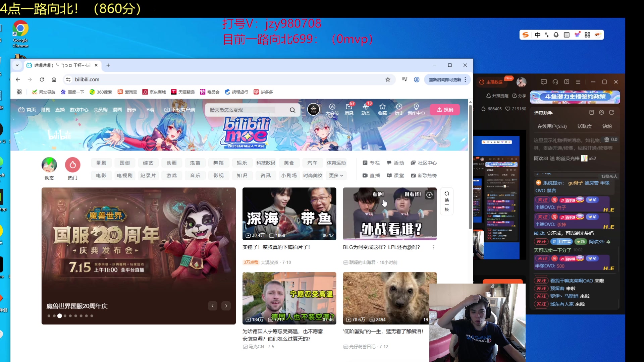Click watch-later icon on BLG video thumbnail

point(430,195)
